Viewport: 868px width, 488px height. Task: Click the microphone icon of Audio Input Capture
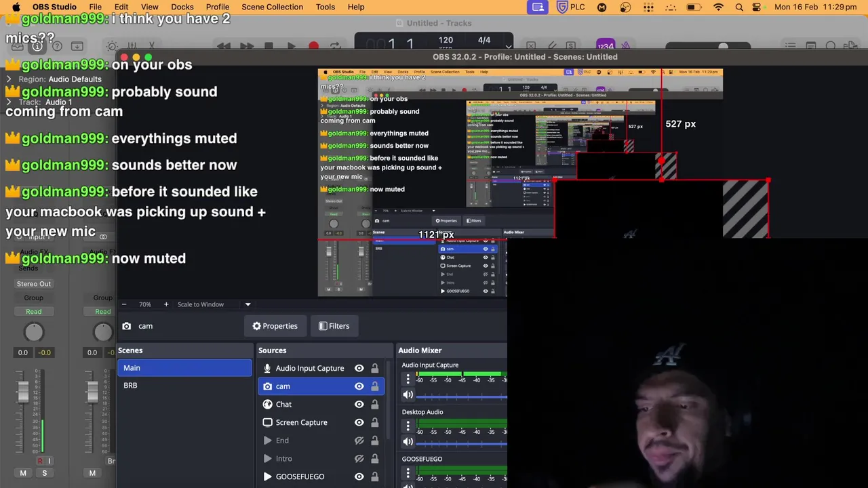pos(267,368)
